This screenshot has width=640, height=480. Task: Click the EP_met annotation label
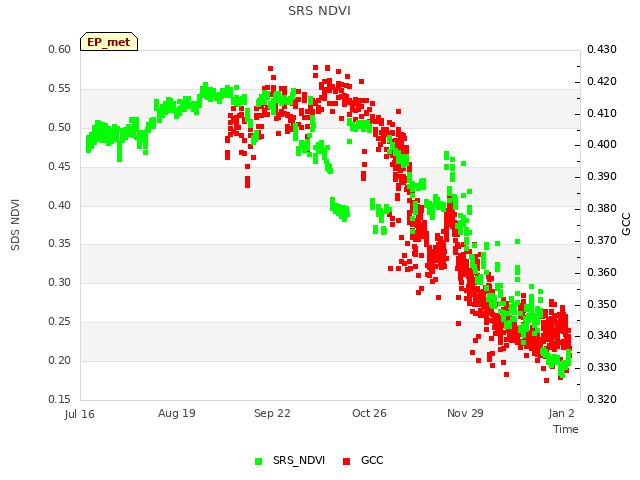109,42
